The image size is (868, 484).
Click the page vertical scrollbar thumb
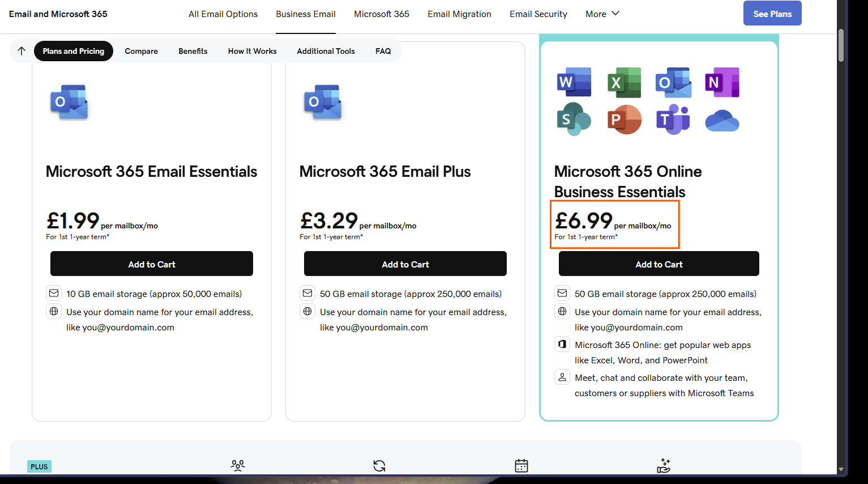(x=841, y=45)
